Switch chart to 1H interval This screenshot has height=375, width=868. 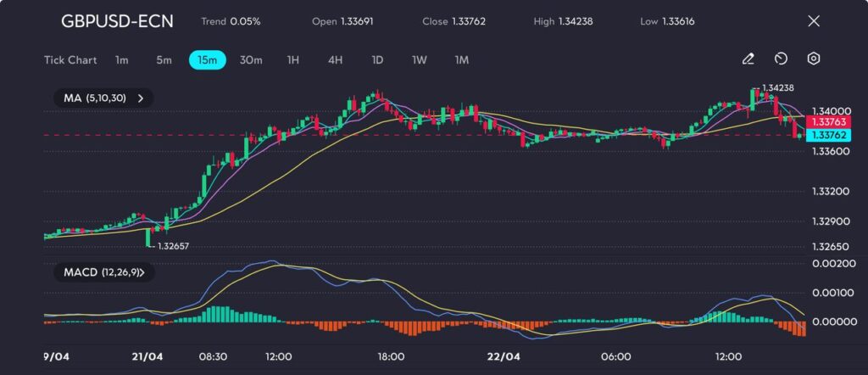(293, 60)
